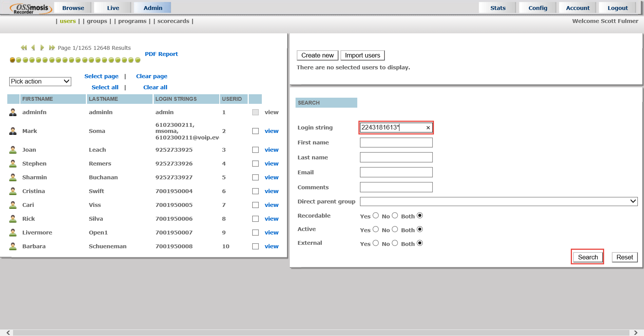Viewport: 644px width, 336px height.
Task: Click the First name input field
Action: pos(396,143)
